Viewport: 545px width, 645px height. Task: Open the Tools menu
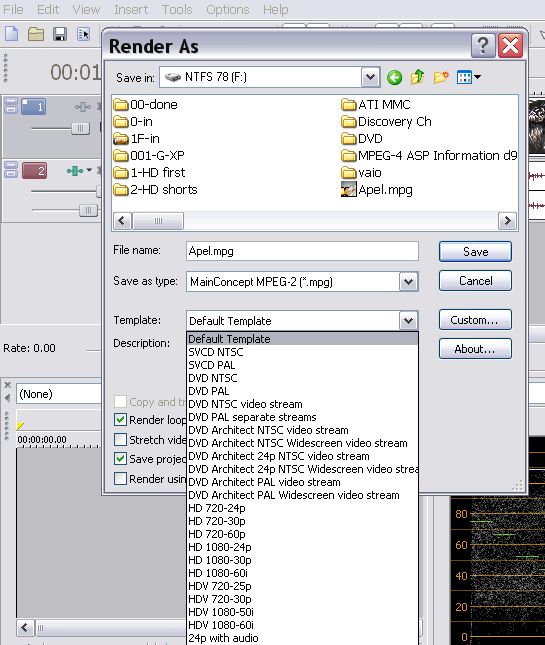pyautogui.click(x=177, y=9)
